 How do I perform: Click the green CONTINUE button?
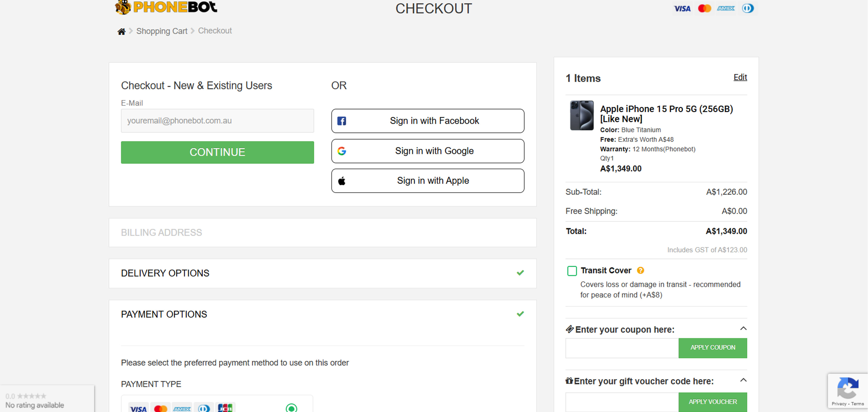click(217, 152)
